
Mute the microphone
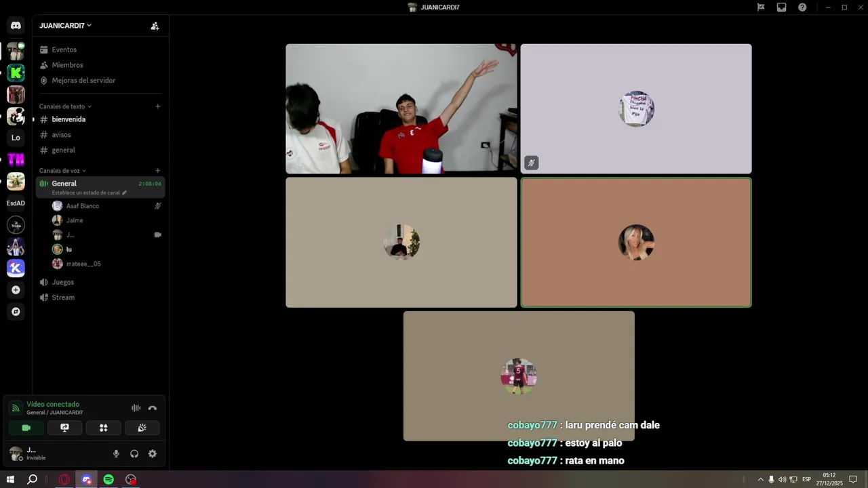(116, 454)
